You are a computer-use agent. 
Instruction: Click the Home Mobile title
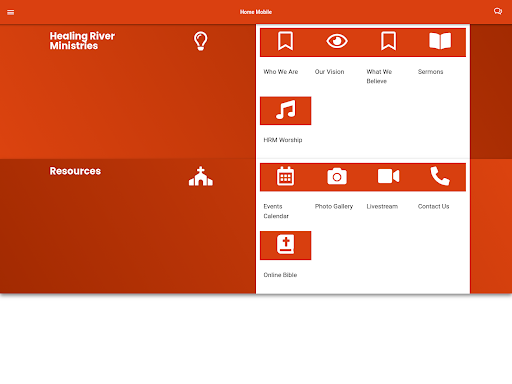point(256,12)
